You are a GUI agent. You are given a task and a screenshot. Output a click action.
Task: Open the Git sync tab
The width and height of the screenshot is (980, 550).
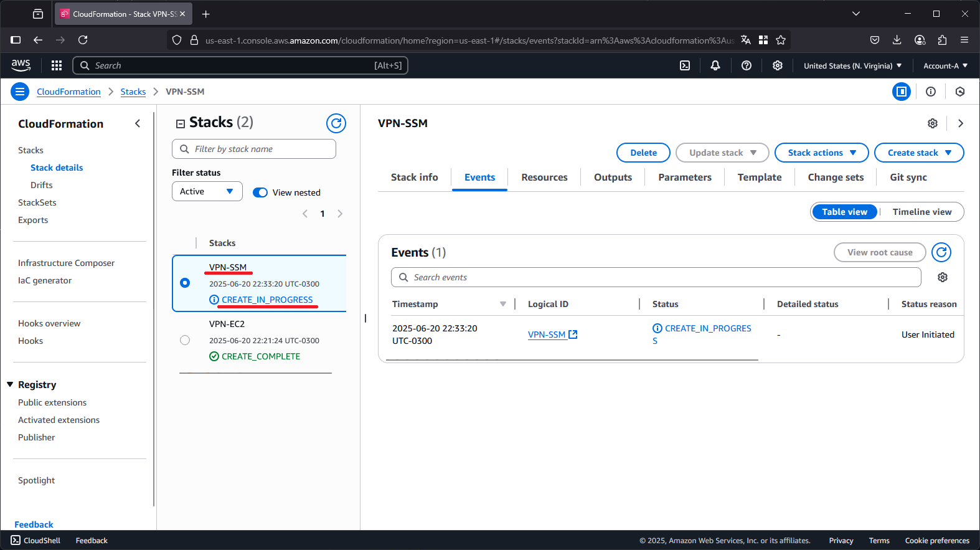(x=908, y=177)
